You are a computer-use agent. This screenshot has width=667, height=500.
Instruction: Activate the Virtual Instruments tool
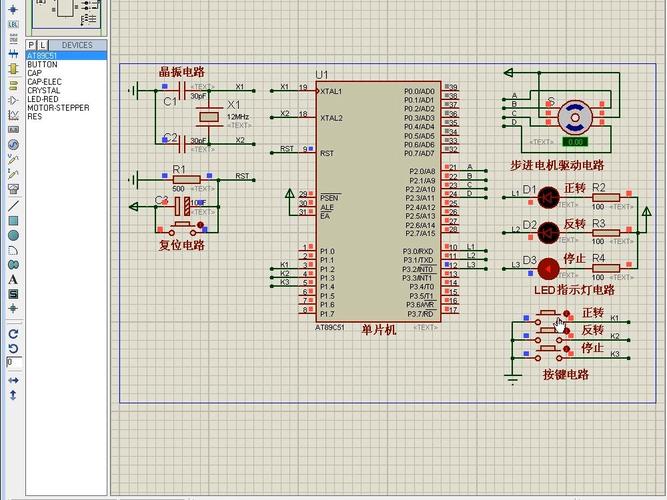[x=13, y=189]
